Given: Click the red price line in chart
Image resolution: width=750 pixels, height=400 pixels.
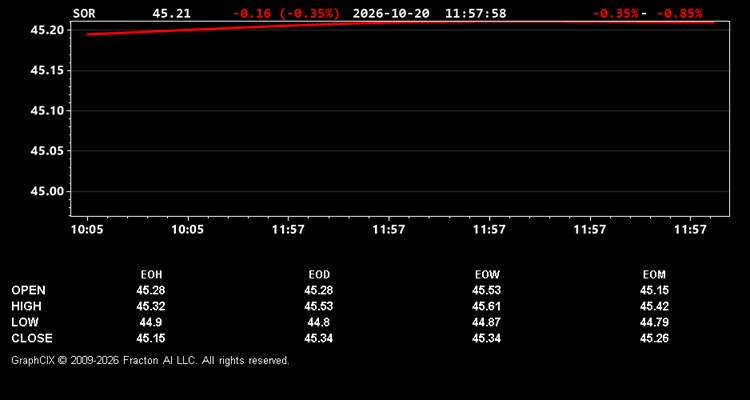Looking at the screenshot, I should click(x=400, y=22).
